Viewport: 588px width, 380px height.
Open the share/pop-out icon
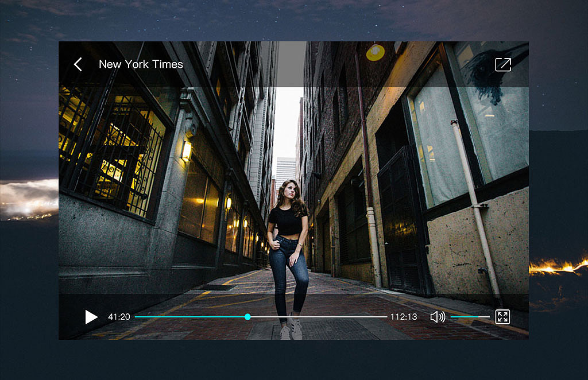503,64
